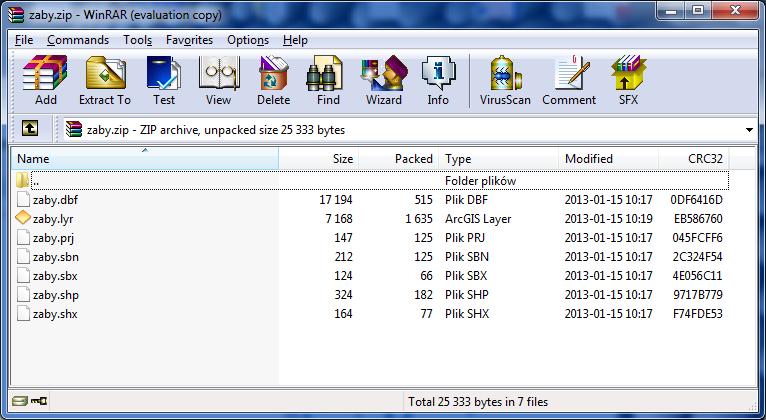Open the View file tool

[218, 81]
